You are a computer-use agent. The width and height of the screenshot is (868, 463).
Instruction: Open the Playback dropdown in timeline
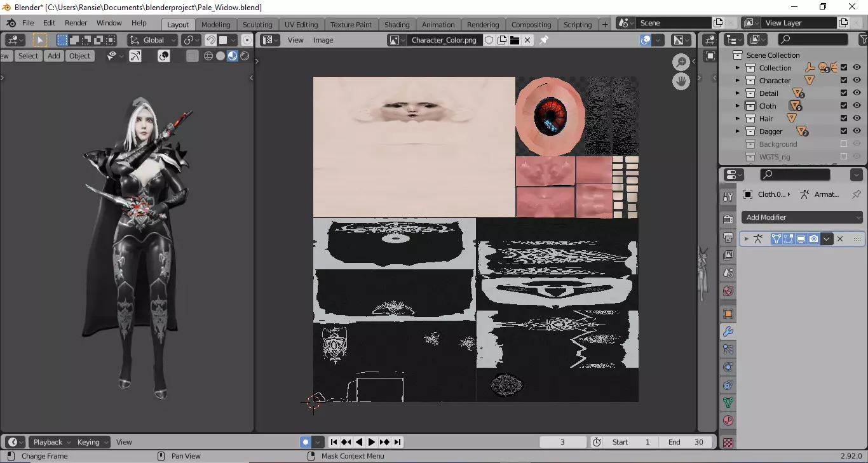pos(51,442)
